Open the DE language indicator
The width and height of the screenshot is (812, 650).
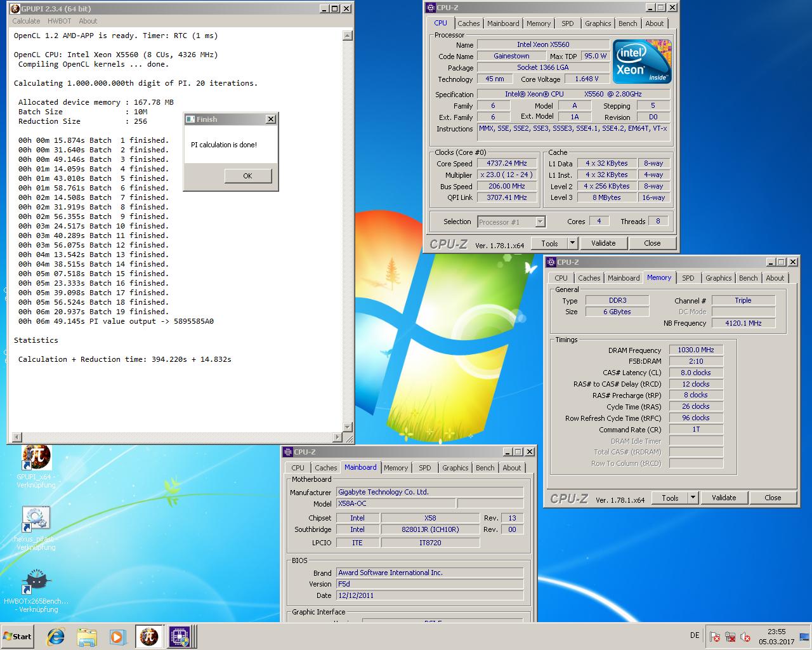[695, 635]
